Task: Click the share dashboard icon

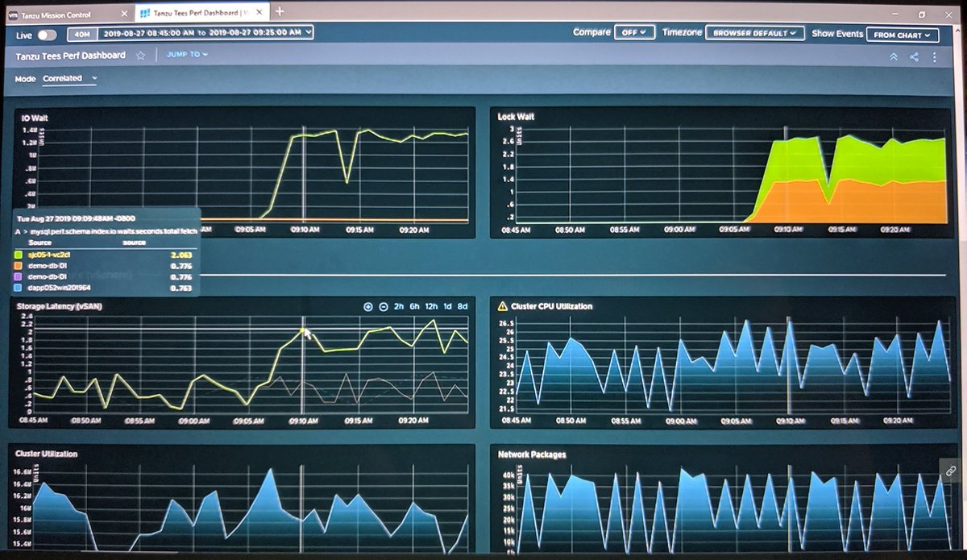Action: (x=914, y=57)
